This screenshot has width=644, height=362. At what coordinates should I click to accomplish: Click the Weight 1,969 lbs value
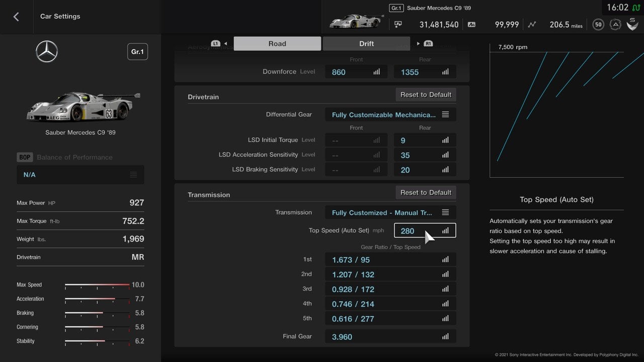pos(133,239)
